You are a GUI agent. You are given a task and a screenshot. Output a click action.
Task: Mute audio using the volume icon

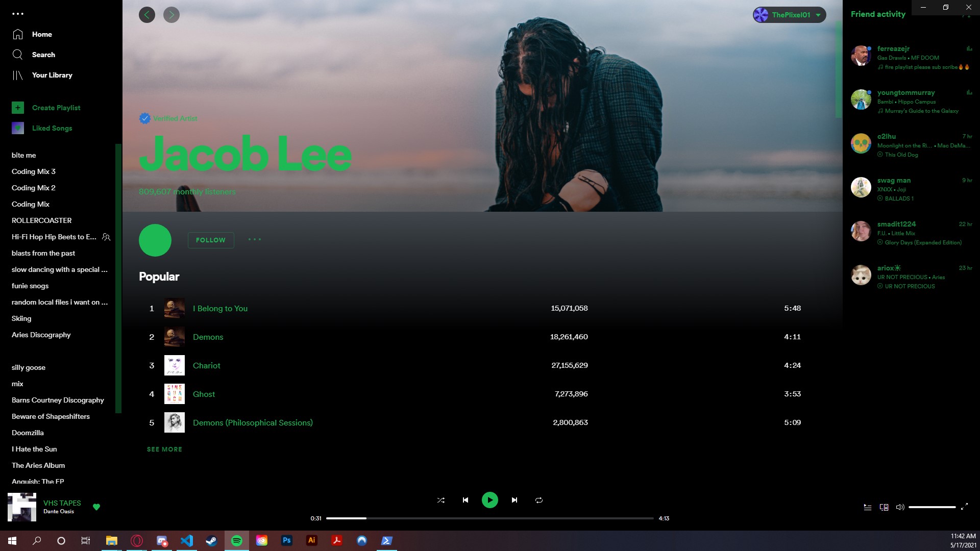click(900, 507)
